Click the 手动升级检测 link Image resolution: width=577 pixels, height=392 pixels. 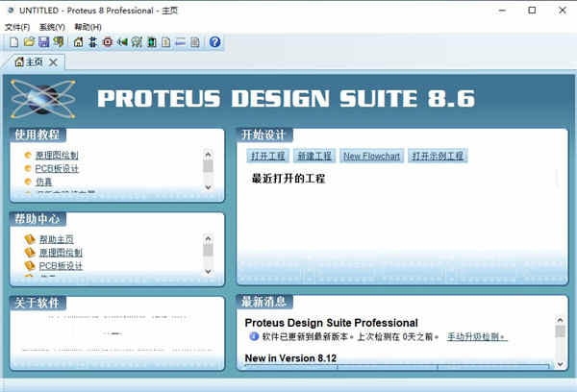(x=477, y=336)
